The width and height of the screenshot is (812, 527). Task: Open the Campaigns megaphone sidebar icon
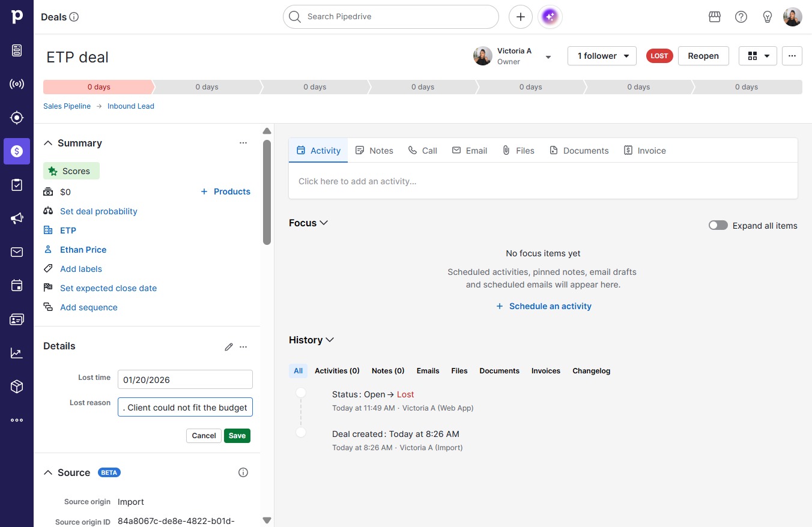[17, 218]
